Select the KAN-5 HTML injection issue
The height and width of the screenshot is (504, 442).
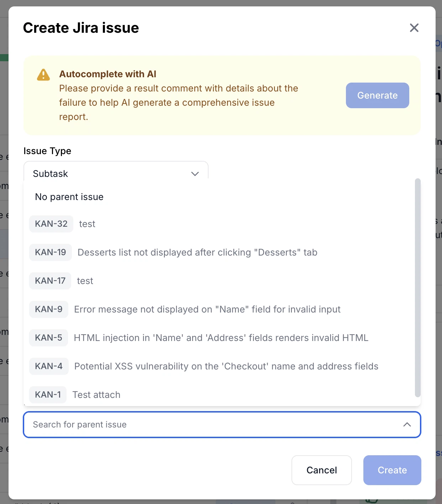221,338
